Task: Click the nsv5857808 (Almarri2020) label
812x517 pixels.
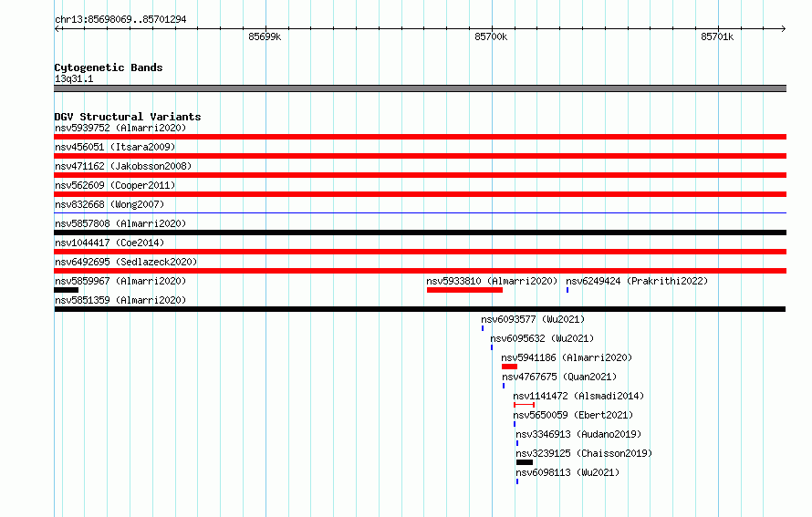Action: [120, 223]
